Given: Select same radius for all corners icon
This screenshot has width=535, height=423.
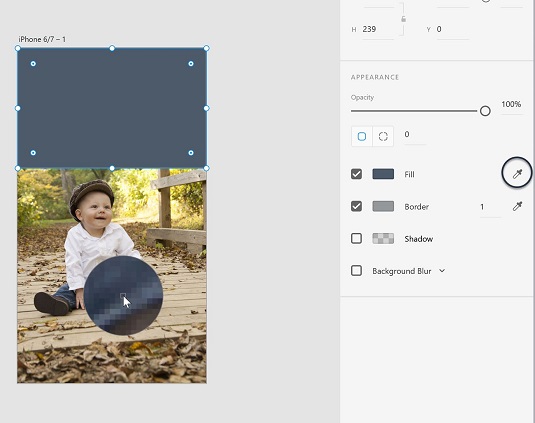Looking at the screenshot, I should (x=362, y=136).
